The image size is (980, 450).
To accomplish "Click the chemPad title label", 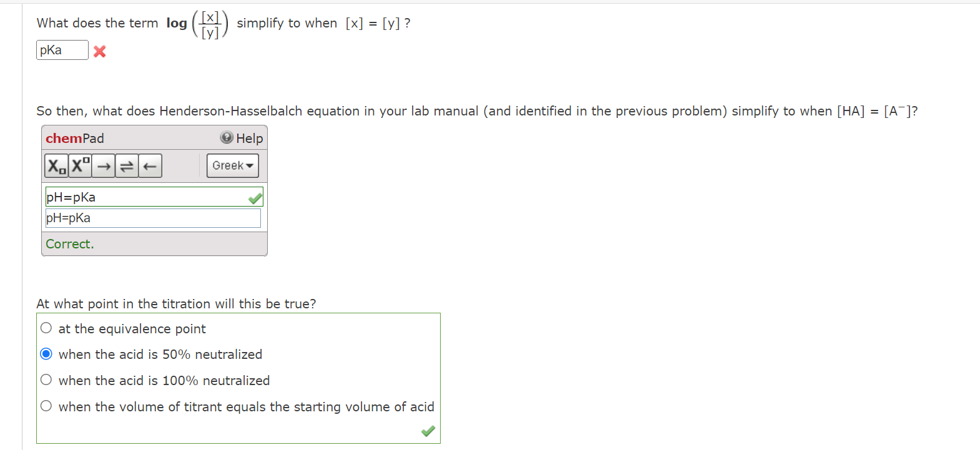I will click(x=75, y=138).
